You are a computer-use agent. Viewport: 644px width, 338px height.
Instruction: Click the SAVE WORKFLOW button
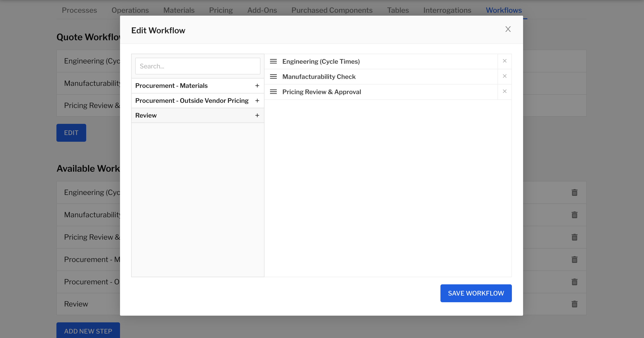476,293
